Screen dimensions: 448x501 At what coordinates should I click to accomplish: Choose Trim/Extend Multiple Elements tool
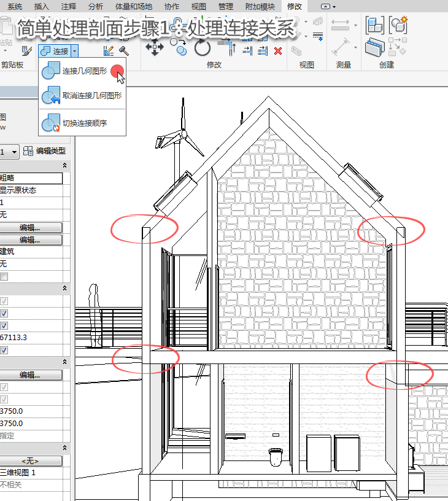tap(263, 51)
